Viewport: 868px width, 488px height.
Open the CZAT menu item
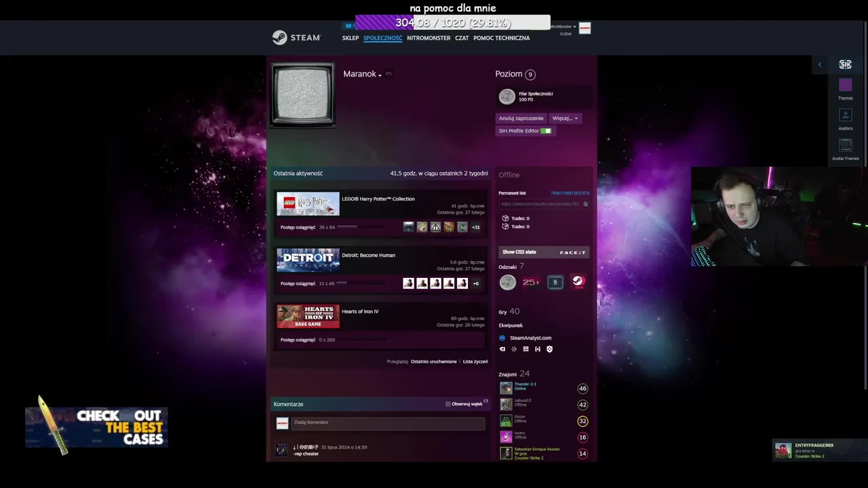(x=462, y=38)
